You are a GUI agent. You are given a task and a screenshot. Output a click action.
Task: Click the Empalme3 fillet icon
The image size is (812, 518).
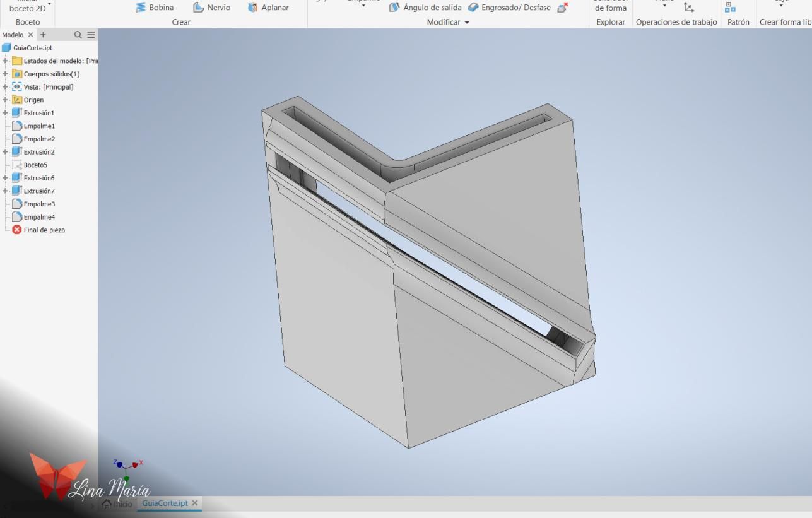[17, 204]
